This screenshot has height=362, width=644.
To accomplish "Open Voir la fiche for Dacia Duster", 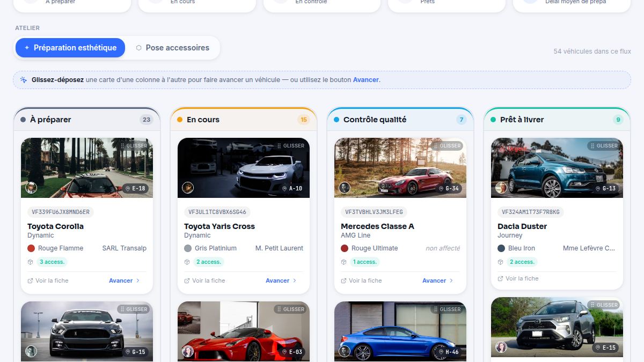I will [x=518, y=278].
